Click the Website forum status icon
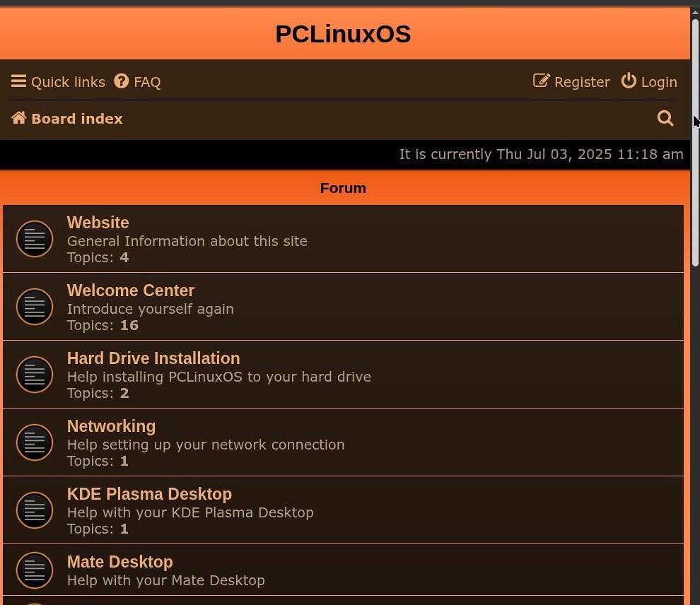The height and width of the screenshot is (605, 700). (35, 239)
